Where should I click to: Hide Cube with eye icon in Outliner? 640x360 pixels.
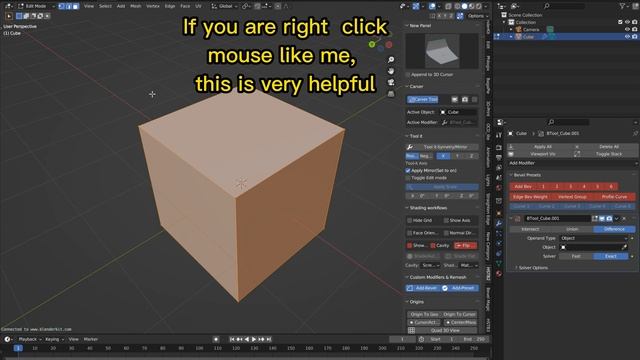pos(627,37)
